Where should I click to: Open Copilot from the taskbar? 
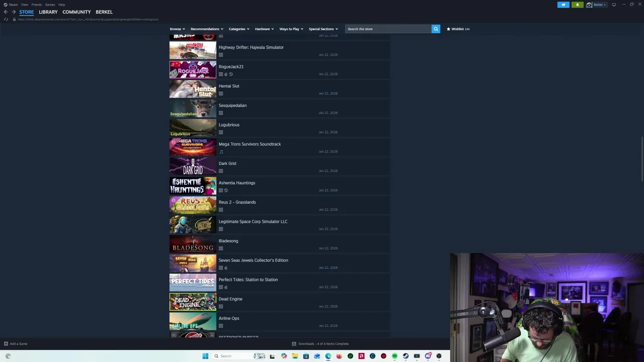click(x=284, y=356)
